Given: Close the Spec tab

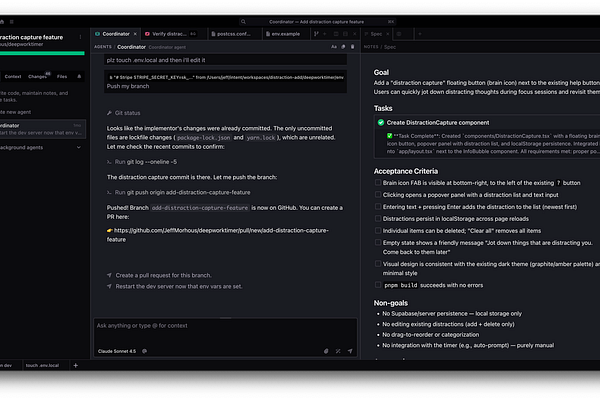Looking at the screenshot, I should (388, 34).
